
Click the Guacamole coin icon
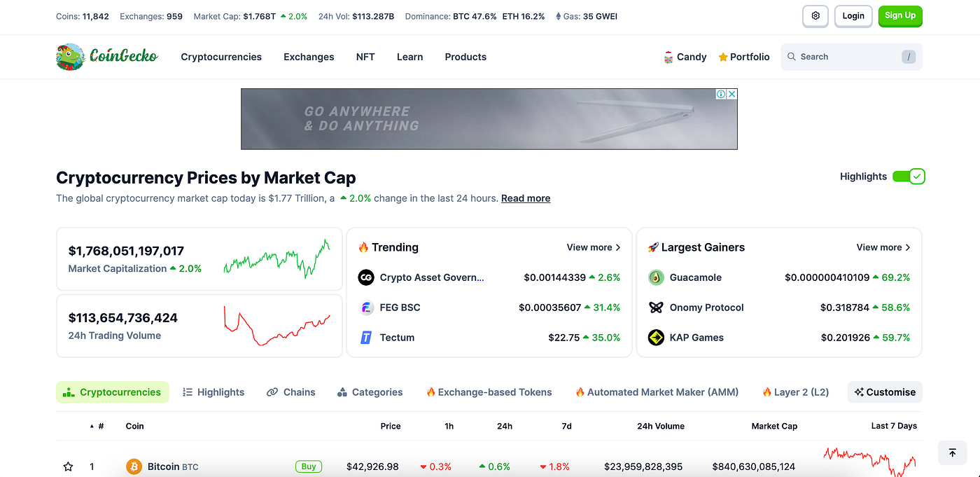pyautogui.click(x=656, y=277)
